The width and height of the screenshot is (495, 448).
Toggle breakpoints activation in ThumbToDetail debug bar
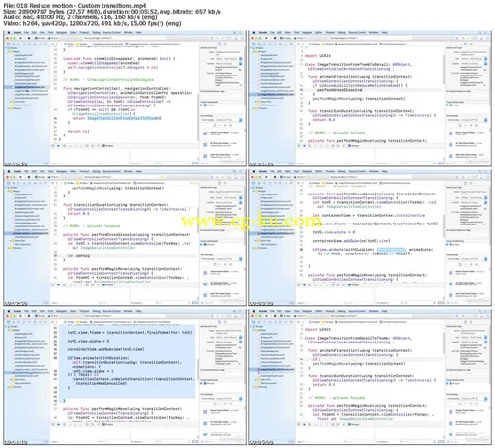305,146
